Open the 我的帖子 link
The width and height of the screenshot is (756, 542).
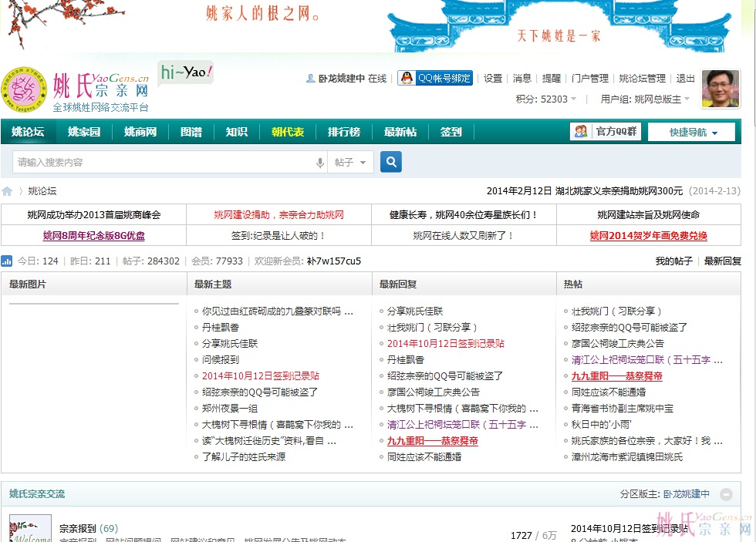[674, 261]
